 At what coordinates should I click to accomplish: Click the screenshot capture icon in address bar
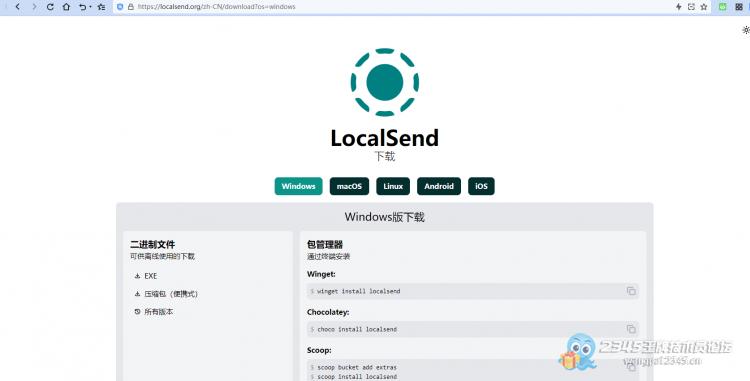[x=691, y=7]
